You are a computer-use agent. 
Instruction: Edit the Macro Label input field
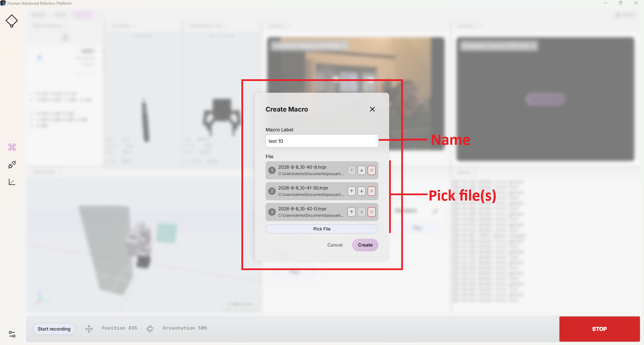click(x=322, y=141)
